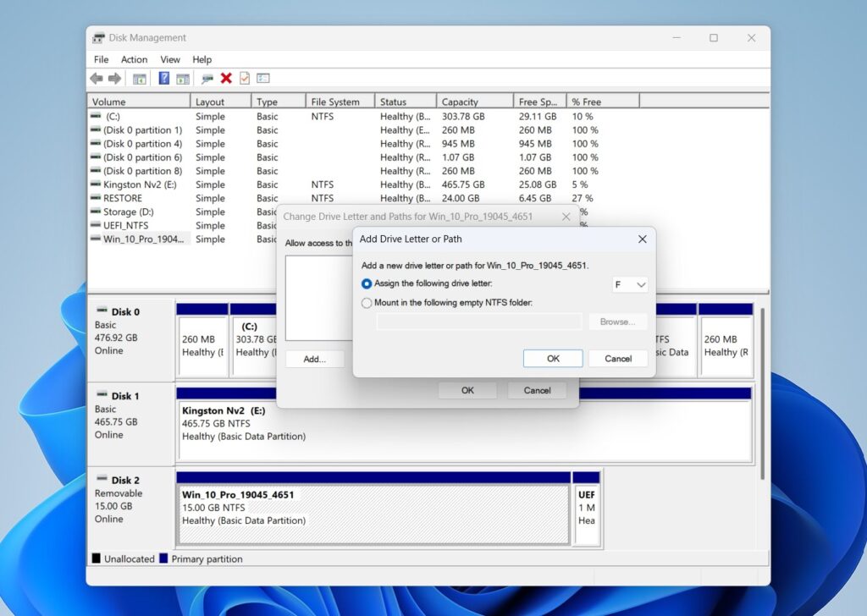Click the 29.11 GB free space cell
Screen dimensions: 867x616
538,117
